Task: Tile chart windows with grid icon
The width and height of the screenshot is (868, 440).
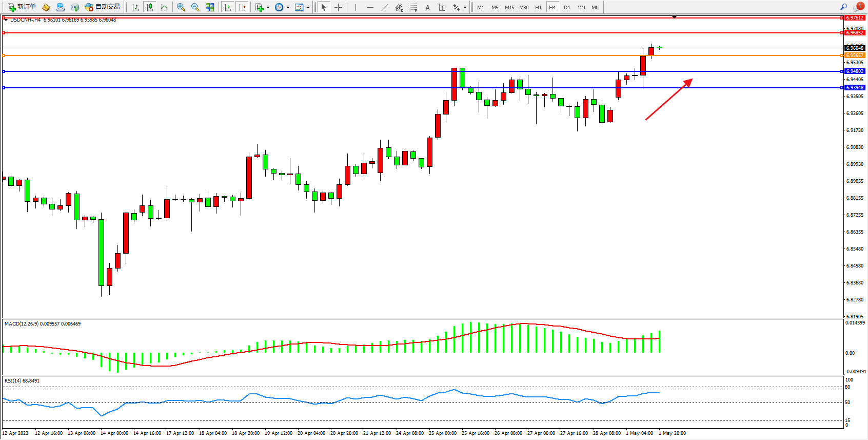Action: pyautogui.click(x=210, y=7)
